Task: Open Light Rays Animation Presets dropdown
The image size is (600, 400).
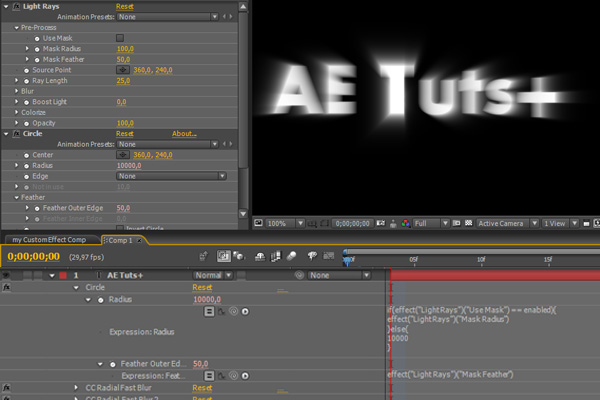Action: (168, 17)
